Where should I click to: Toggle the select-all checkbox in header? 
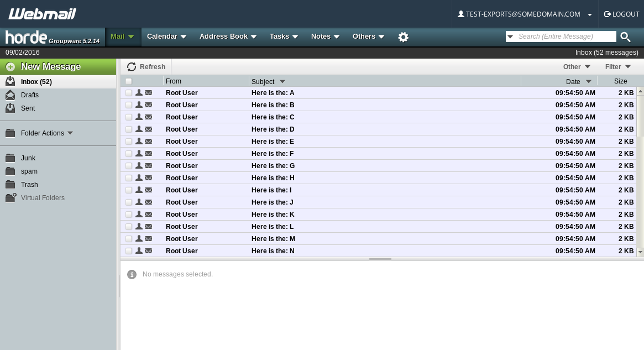[x=129, y=81]
